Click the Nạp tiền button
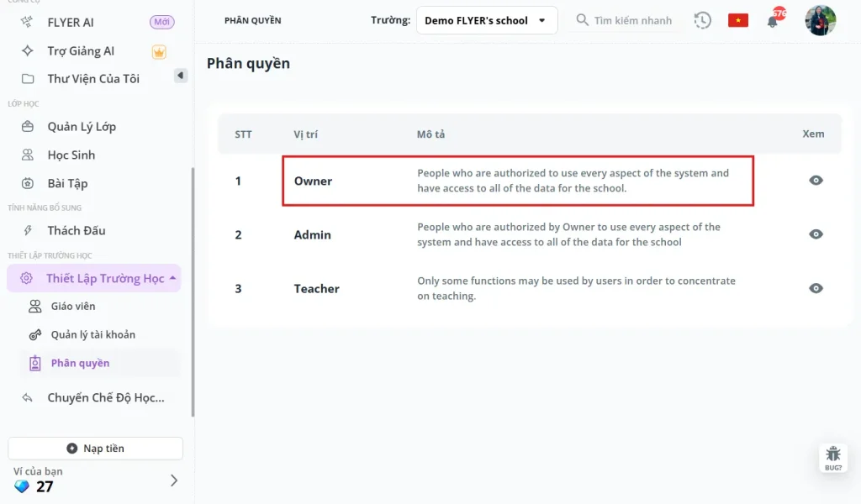861x504 pixels. (95, 449)
